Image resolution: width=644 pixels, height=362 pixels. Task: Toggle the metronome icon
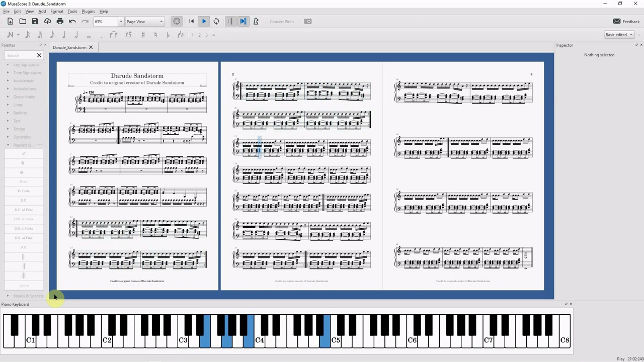pyautogui.click(x=256, y=21)
